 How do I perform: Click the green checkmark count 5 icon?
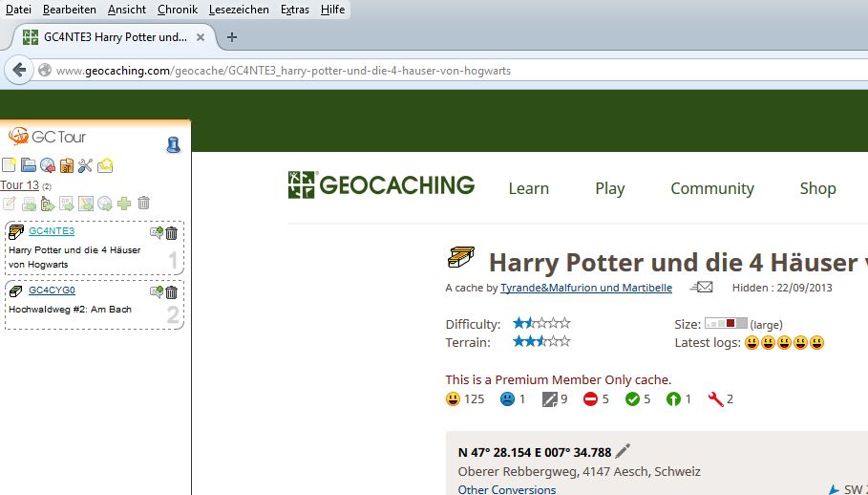(638, 398)
